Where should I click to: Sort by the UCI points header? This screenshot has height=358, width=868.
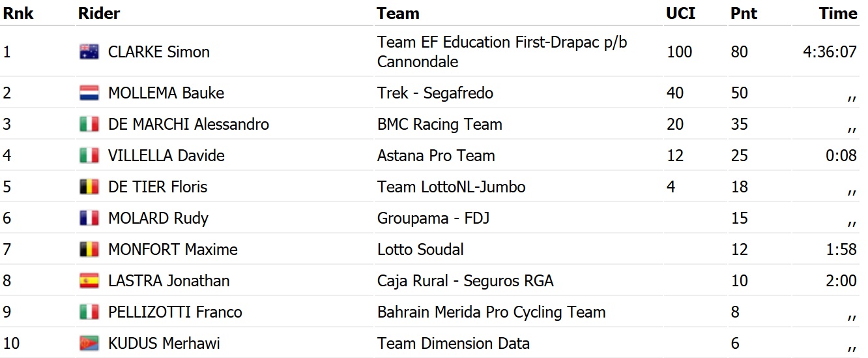[679, 14]
